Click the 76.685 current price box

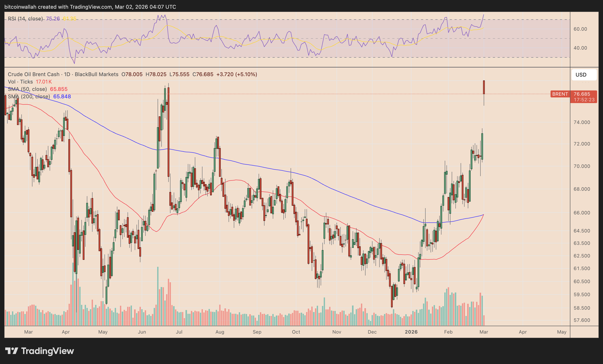582,94
